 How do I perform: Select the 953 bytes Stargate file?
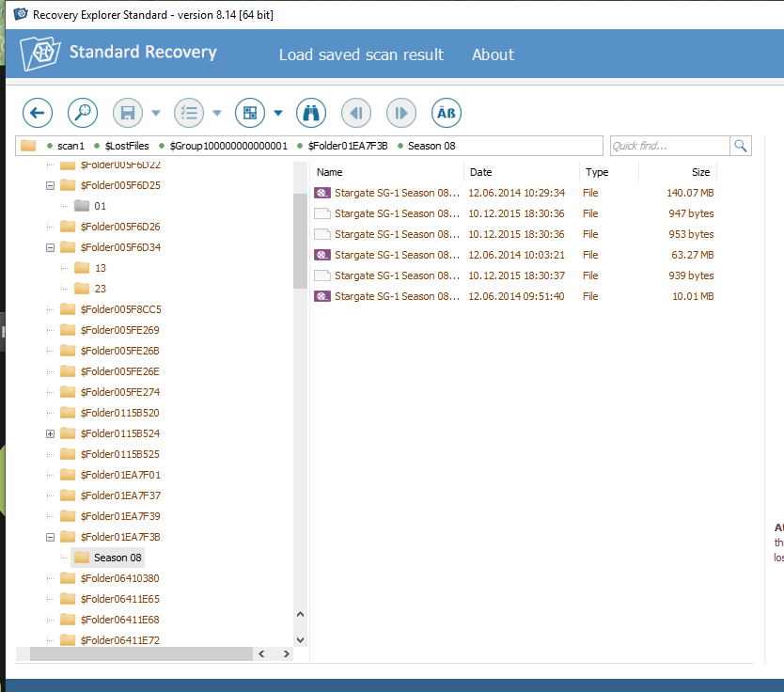click(514, 234)
